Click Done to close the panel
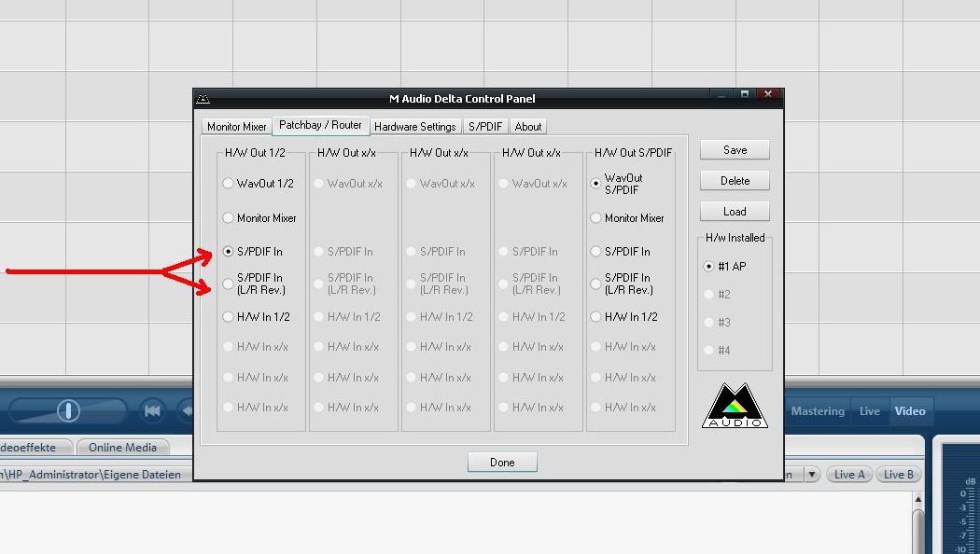The height and width of the screenshot is (554, 980). tap(502, 463)
